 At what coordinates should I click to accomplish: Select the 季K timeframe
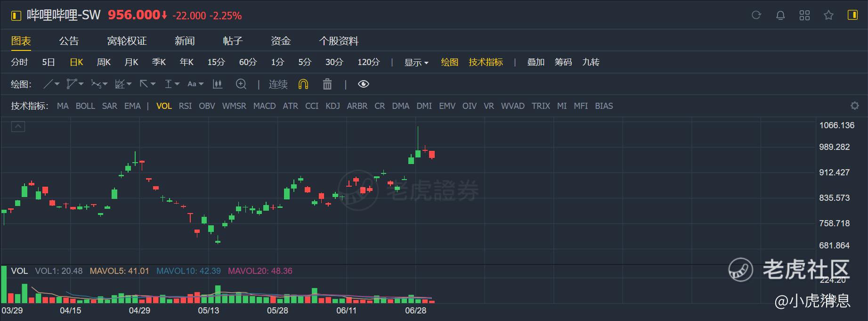point(159,62)
